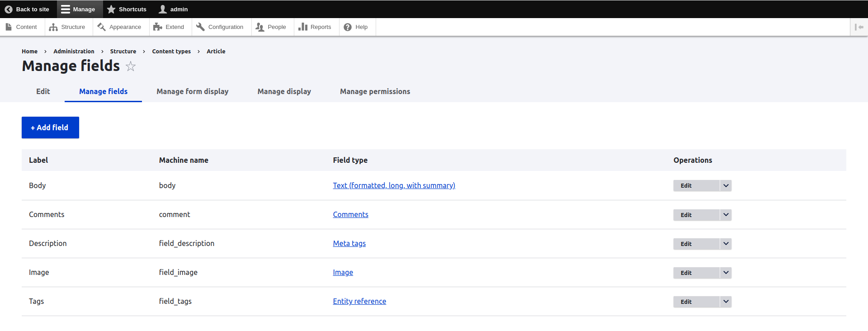The height and width of the screenshot is (331, 868).
Task: Edit the Body field
Action: pos(696,185)
